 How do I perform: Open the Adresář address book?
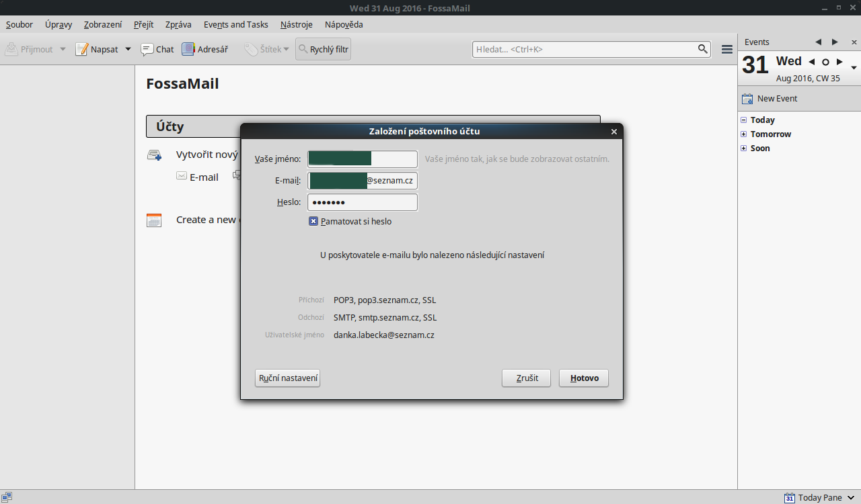pos(205,49)
